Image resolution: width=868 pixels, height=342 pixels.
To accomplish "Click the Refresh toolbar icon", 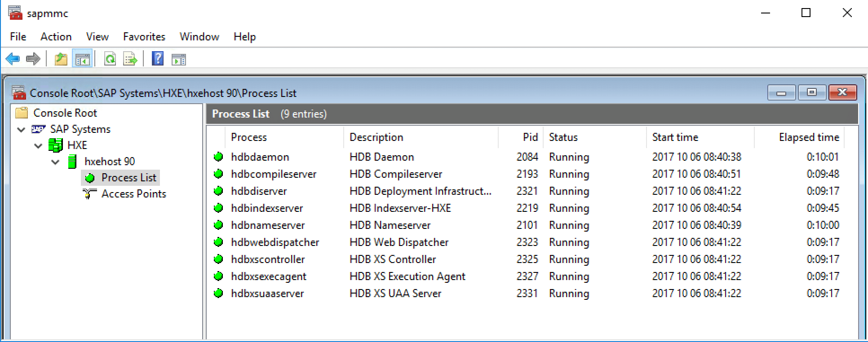I will (x=110, y=59).
